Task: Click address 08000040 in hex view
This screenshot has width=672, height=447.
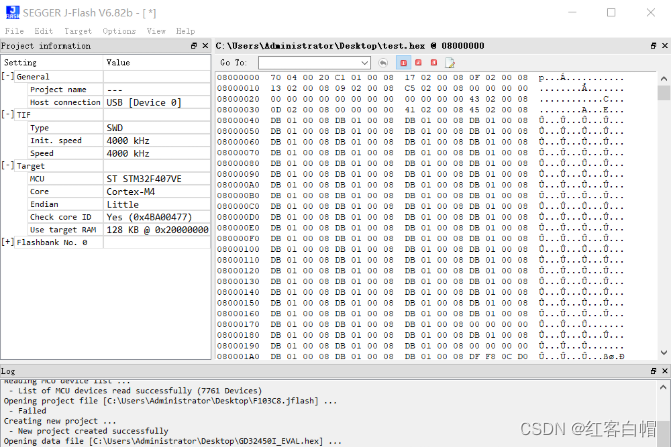Action: click(238, 120)
